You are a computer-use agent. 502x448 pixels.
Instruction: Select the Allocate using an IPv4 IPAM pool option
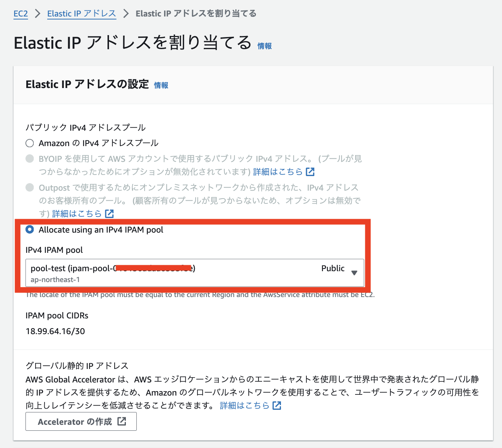(30, 230)
